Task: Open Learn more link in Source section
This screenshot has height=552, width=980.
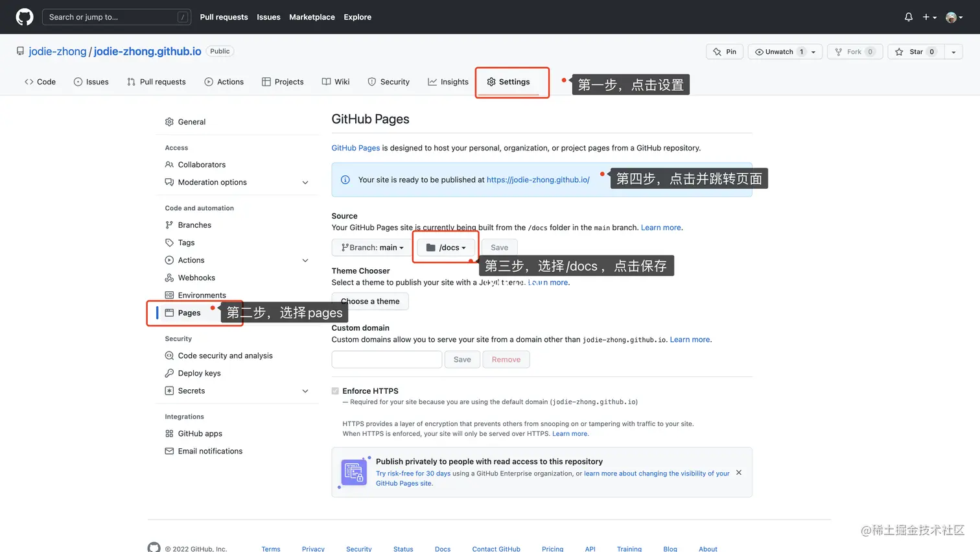Action: [x=661, y=228]
